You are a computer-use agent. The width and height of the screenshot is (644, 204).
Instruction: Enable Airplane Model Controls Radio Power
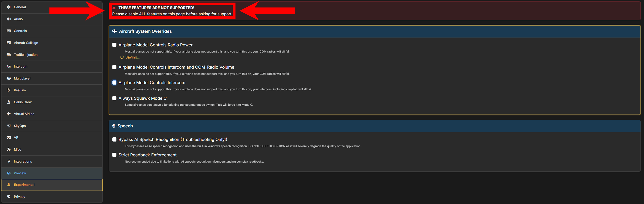coord(114,45)
